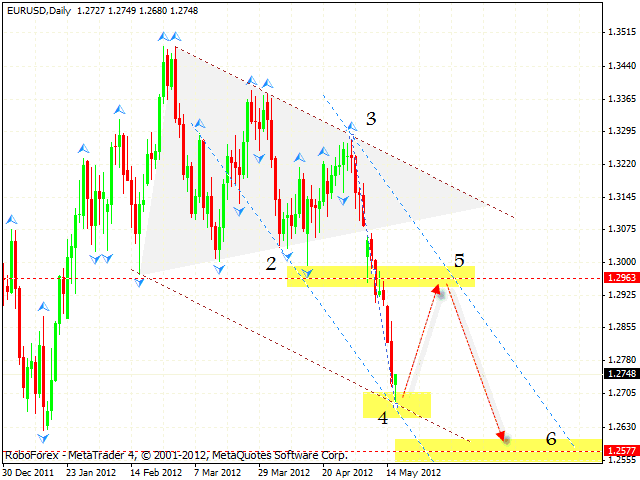Click the 1.3365 price axis label
Screen dimensions: 640x480
pos(622,98)
